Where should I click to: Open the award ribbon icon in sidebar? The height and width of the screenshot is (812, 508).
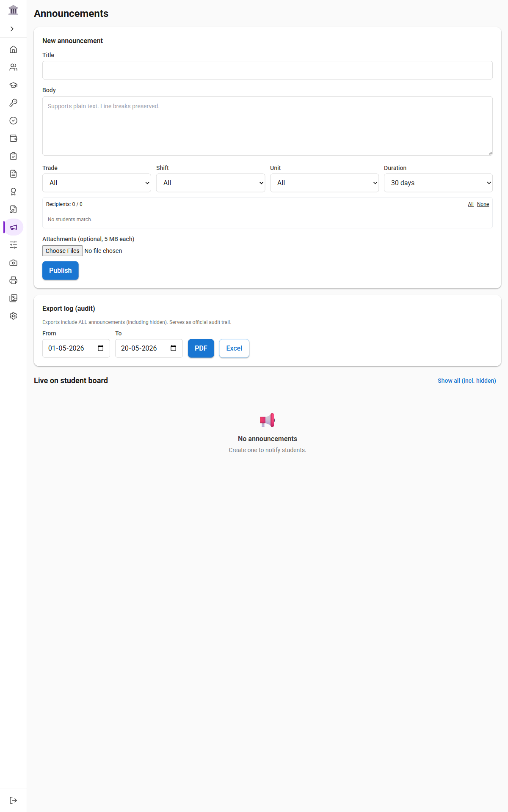(14, 192)
